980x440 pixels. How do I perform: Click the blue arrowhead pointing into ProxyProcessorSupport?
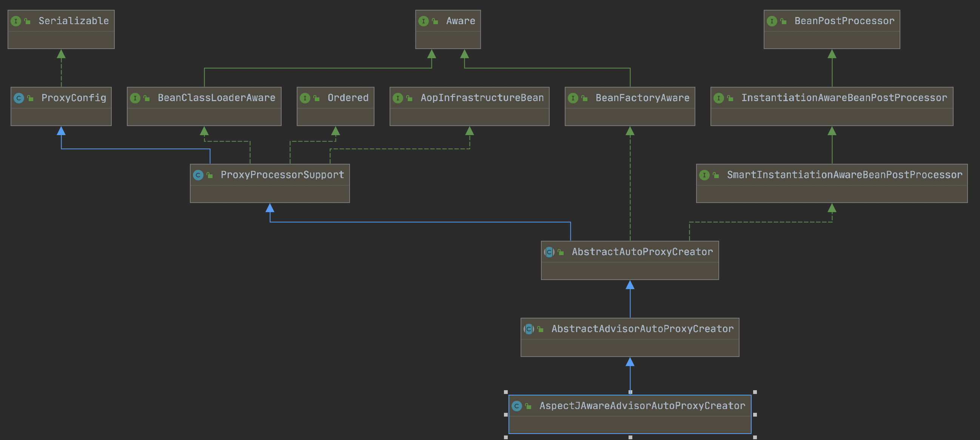pyautogui.click(x=270, y=208)
